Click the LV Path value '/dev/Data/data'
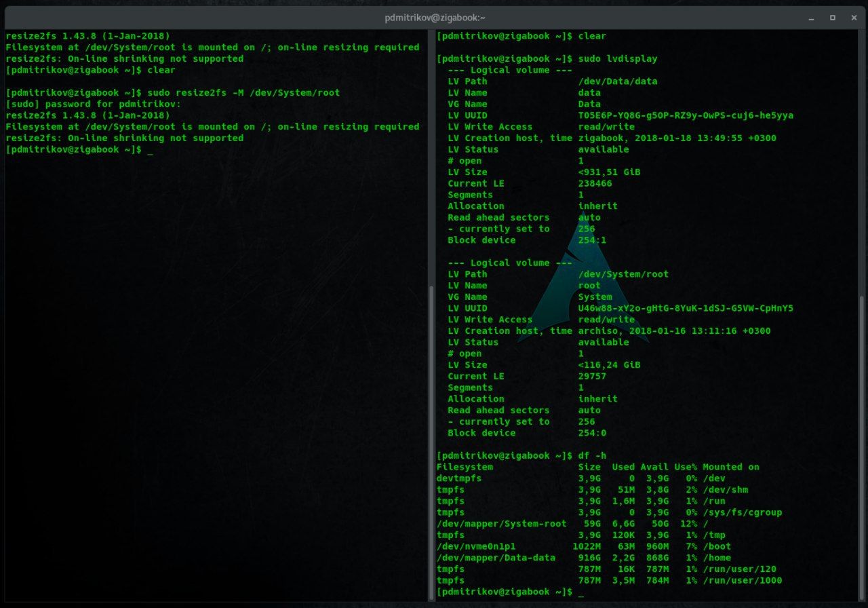This screenshot has height=608, width=868. [x=618, y=81]
